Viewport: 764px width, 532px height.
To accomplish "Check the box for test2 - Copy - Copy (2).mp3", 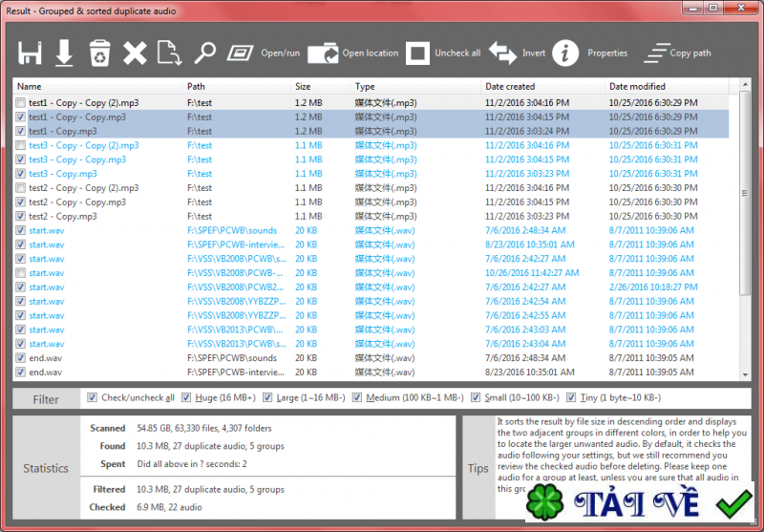I will coord(20,187).
